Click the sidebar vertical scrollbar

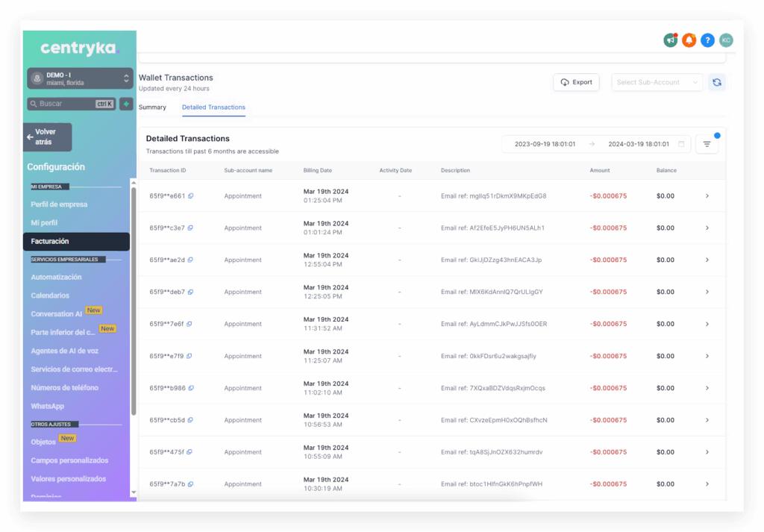pyautogui.click(x=134, y=298)
